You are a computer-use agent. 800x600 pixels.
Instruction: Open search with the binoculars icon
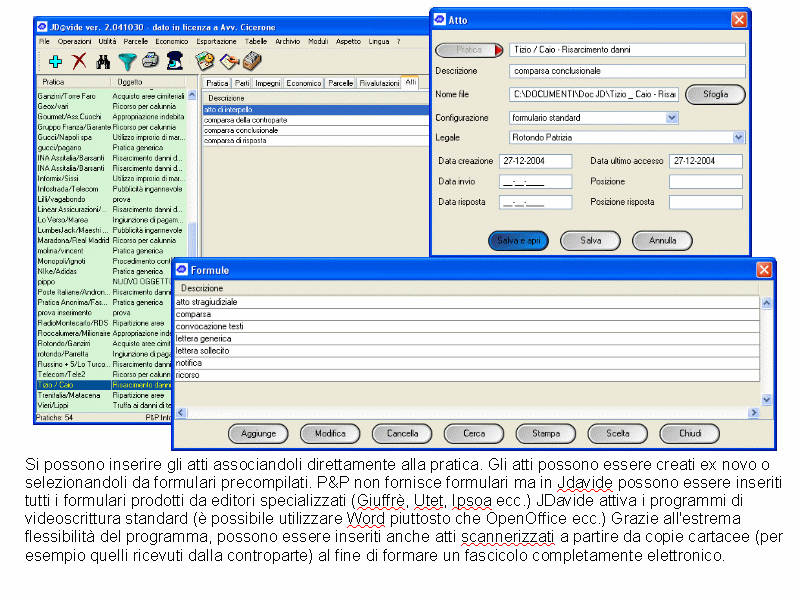point(103,62)
